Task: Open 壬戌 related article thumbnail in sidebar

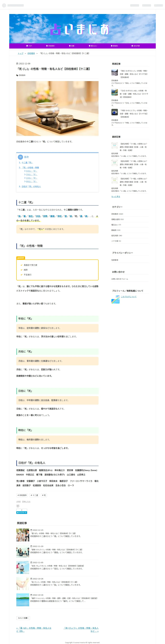Action: tap(115, 92)
